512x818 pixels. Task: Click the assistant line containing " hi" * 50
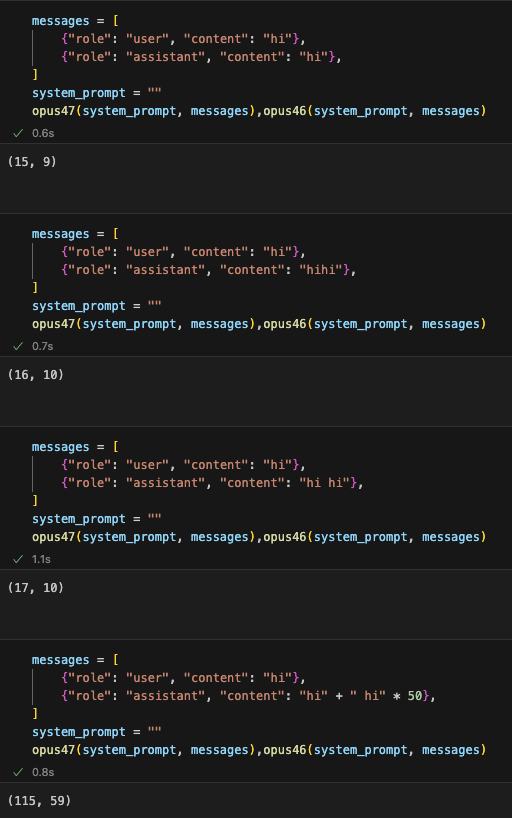[248, 695]
